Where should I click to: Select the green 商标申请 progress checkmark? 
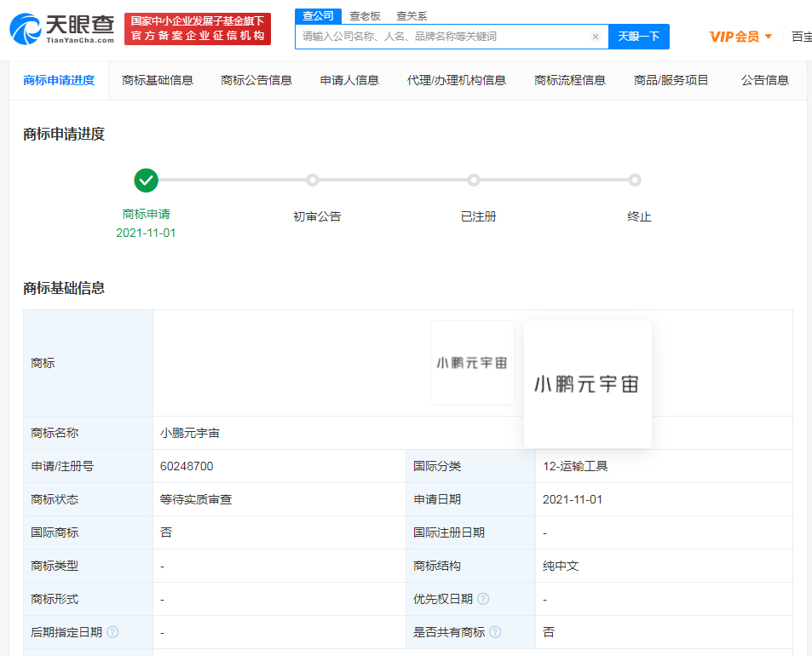146,180
